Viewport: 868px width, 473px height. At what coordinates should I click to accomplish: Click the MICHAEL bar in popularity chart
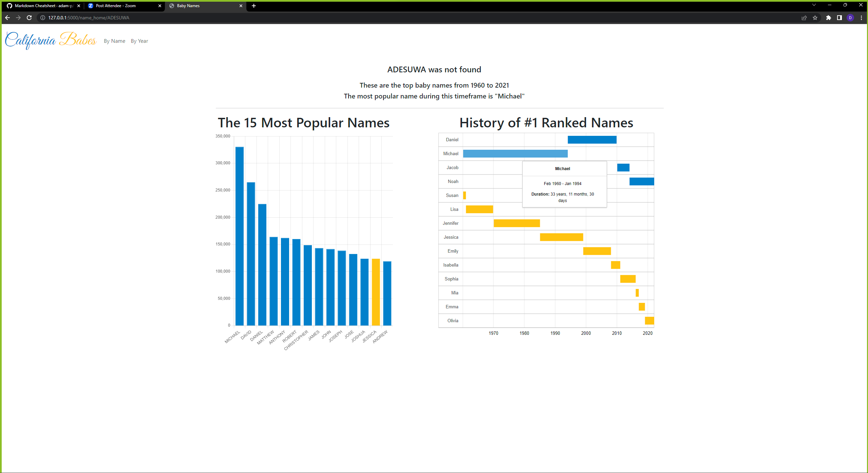(x=240, y=236)
